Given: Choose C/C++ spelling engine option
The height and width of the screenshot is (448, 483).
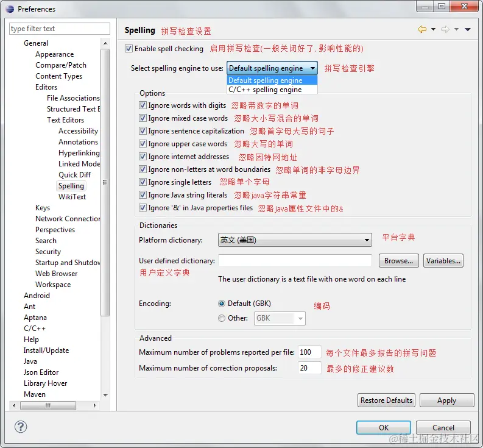Looking at the screenshot, I should click(272, 90).
